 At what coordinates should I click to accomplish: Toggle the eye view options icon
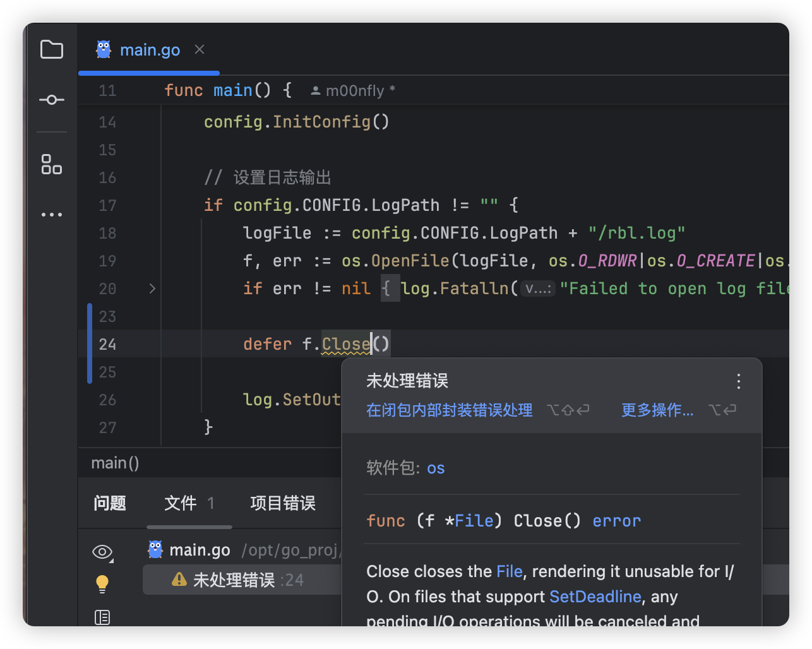(x=102, y=552)
